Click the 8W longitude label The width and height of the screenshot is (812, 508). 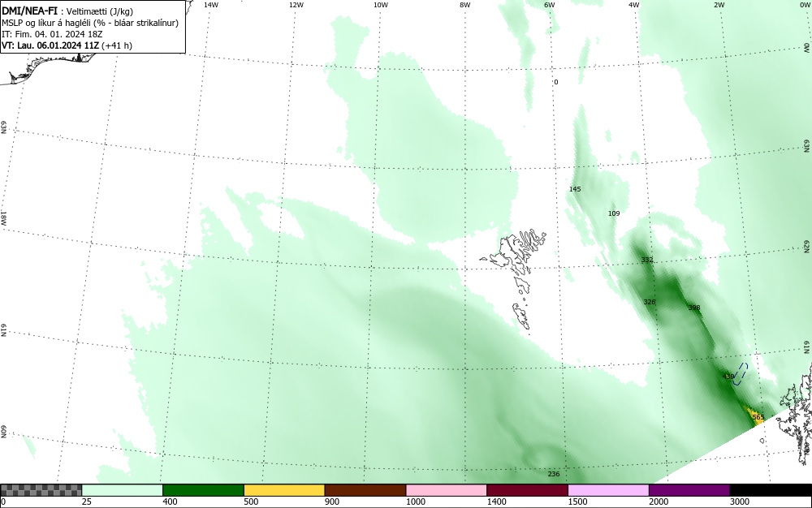(465, 5)
